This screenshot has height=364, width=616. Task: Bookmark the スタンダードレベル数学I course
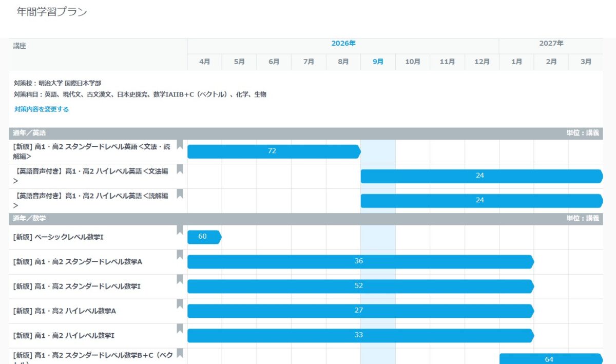(x=180, y=279)
